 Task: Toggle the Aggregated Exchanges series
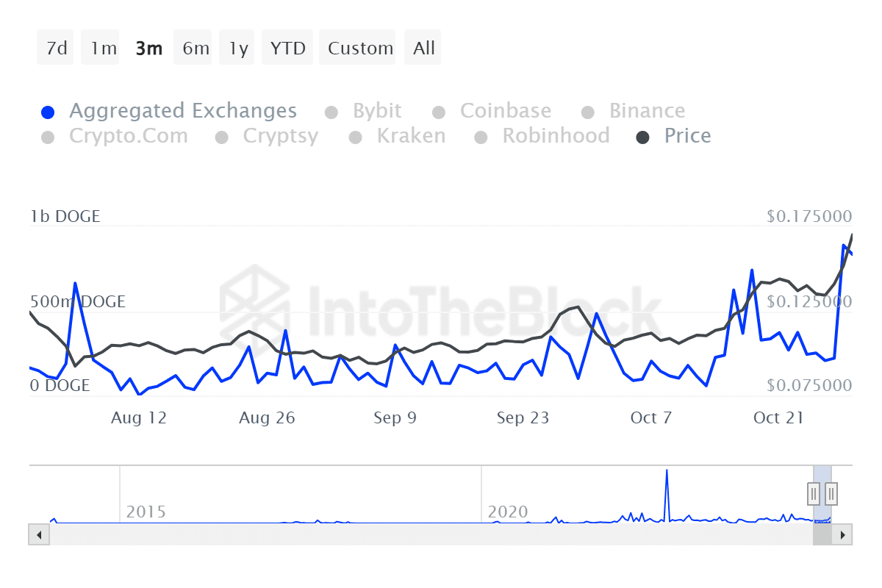49,112
